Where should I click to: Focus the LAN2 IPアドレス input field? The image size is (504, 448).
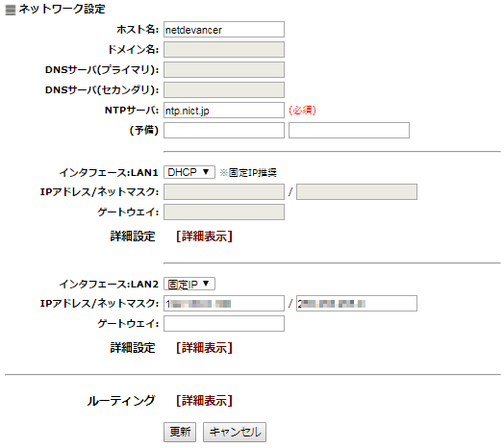[x=224, y=304]
